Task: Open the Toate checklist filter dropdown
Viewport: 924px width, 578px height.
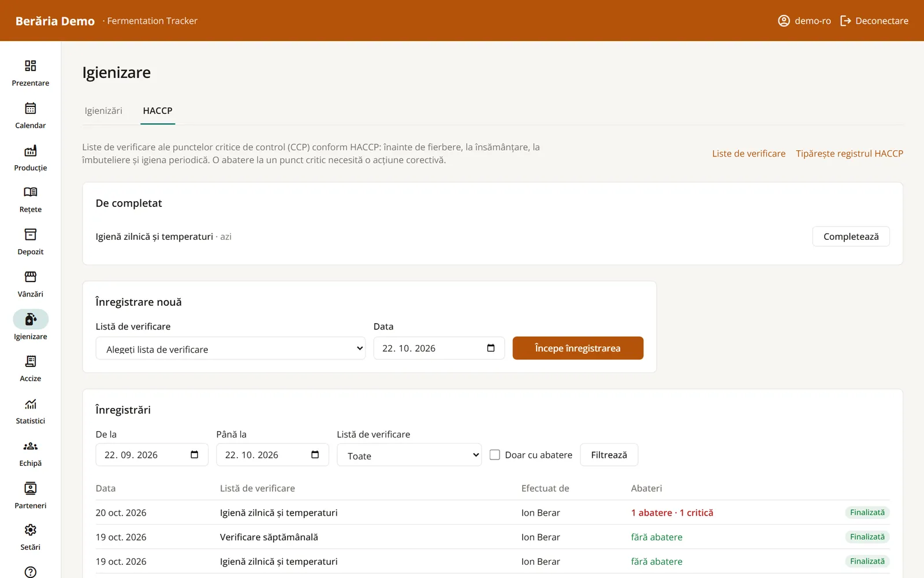Action: coord(409,455)
